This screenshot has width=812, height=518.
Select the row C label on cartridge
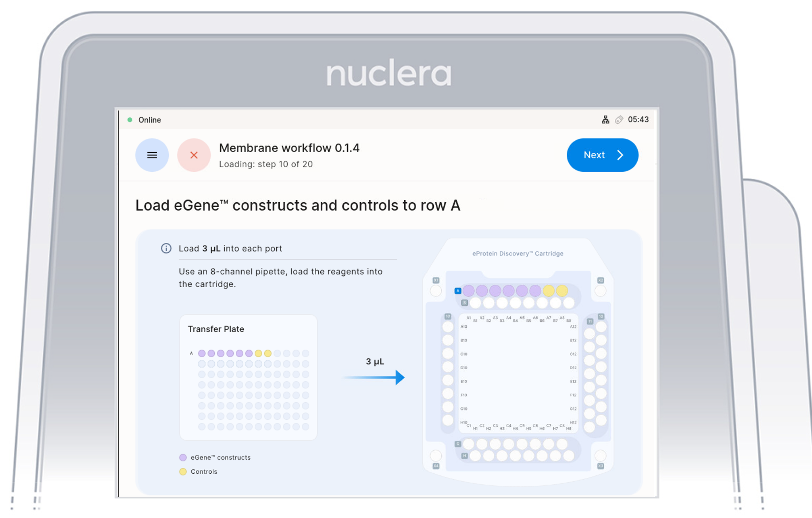457,444
